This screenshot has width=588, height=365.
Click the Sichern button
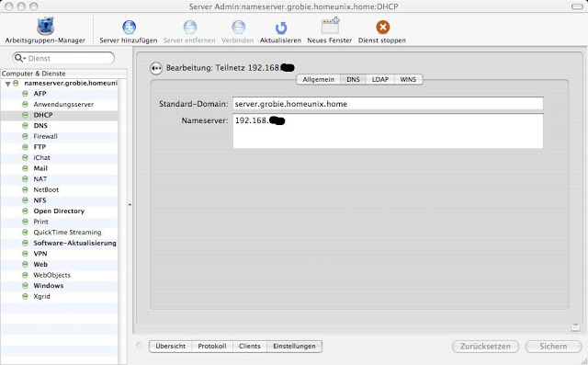click(553, 347)
